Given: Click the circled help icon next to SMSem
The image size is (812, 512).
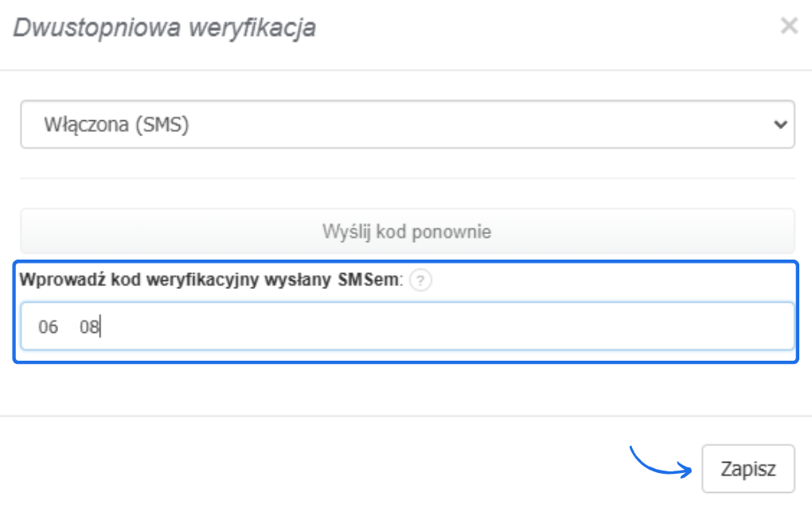Looking at the screenshot, I should click(421, 280).
